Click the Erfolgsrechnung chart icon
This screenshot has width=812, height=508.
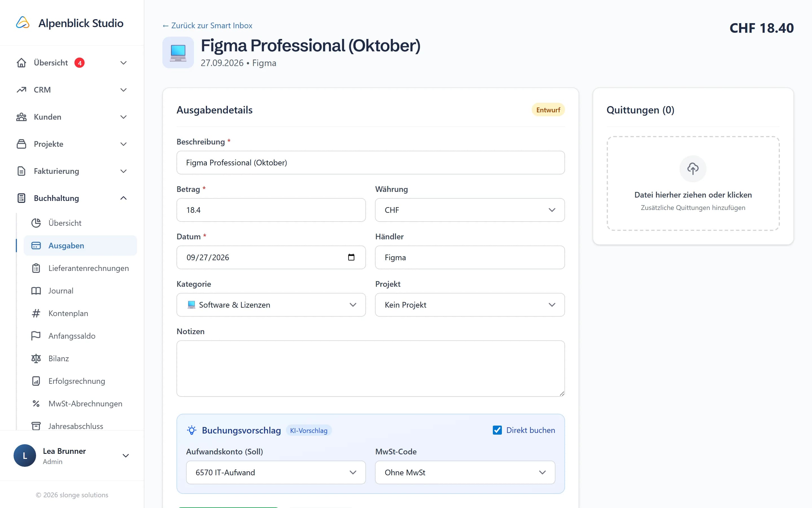[x=36, y=381]
